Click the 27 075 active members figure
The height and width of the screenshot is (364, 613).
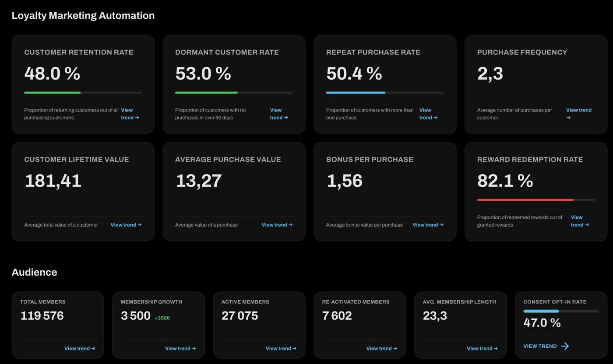point(240,316)
